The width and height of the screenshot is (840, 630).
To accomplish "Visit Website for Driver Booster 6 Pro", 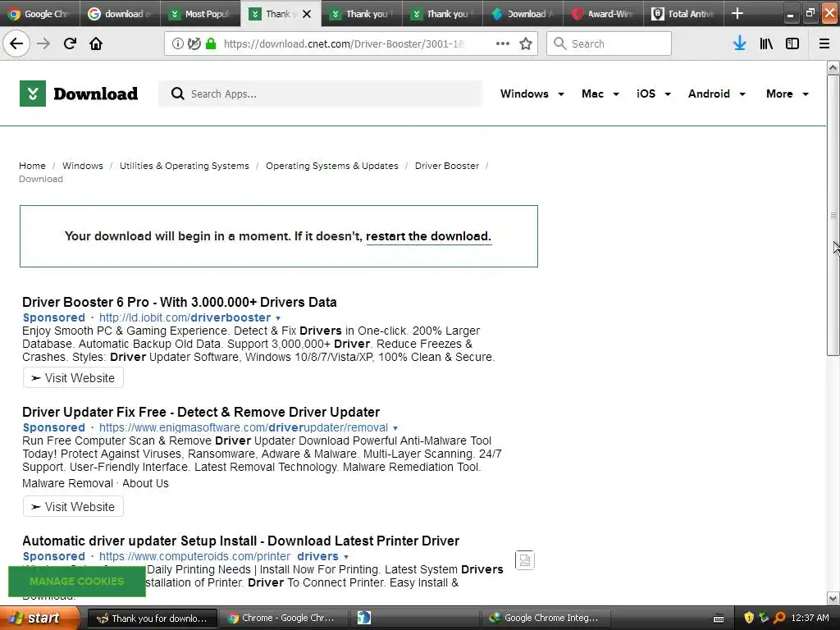I will pyautogui.click(x=73, y=377).
